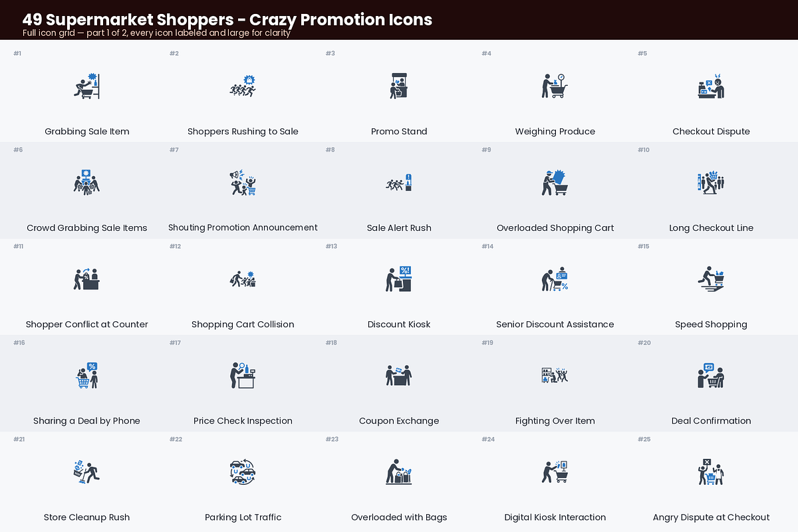Image resolution: width=798 pixels, height=532 pixels.
Task: Click the 'Shoppers Rushing to Sale' label
Action: click(x=243, y=131)
